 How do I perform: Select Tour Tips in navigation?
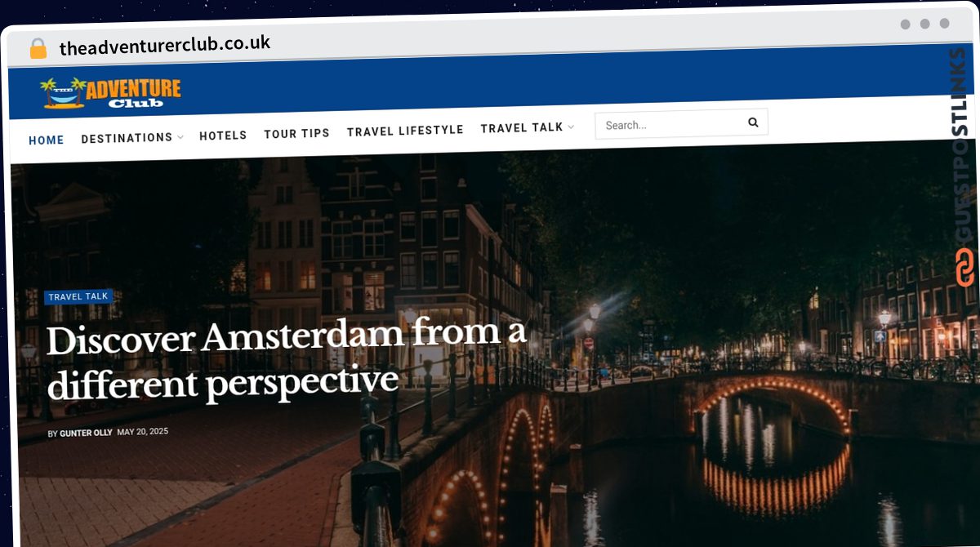click(x=296, y=133)
